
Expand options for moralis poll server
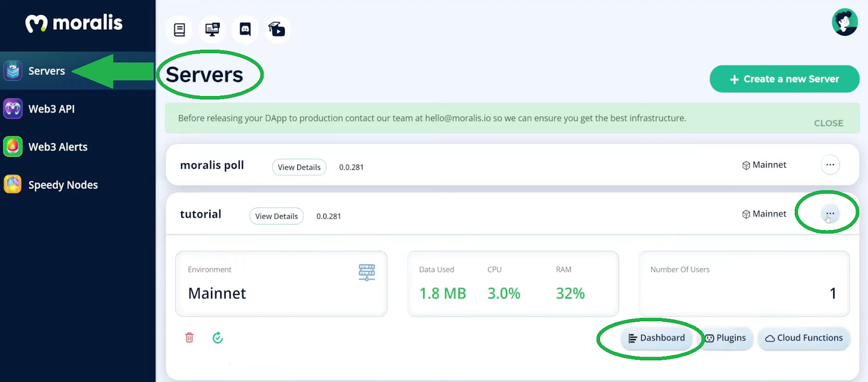[x=830, y=164]
